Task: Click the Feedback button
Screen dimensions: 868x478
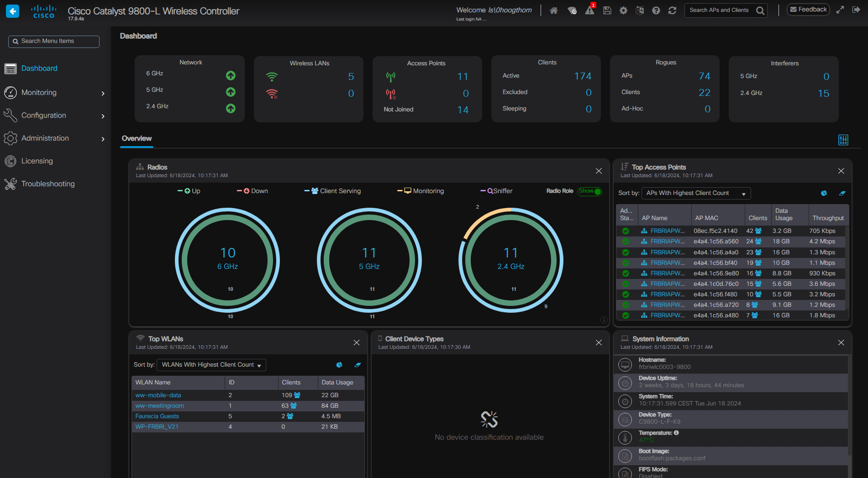Action: pos(808,9)
